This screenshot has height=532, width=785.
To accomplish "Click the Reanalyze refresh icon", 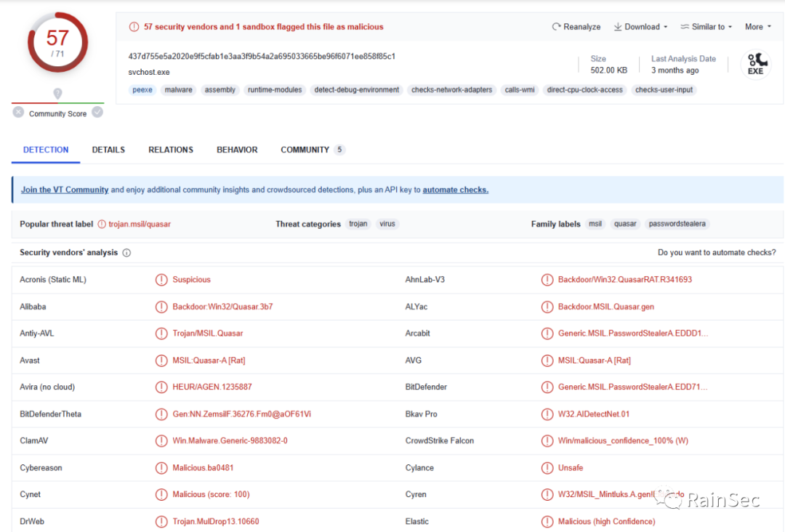I will pos(556,26).
